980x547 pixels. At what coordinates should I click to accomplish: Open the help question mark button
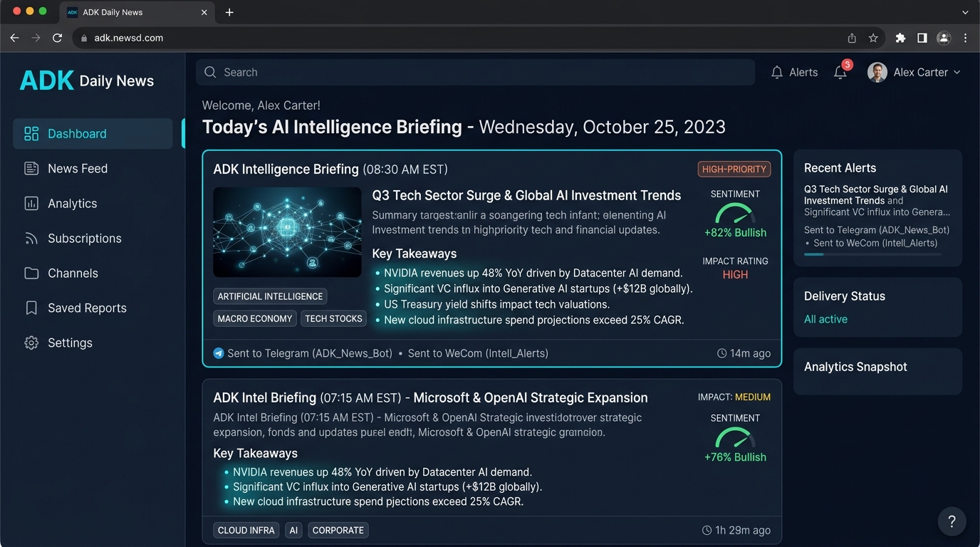click(x=952, y=521)
